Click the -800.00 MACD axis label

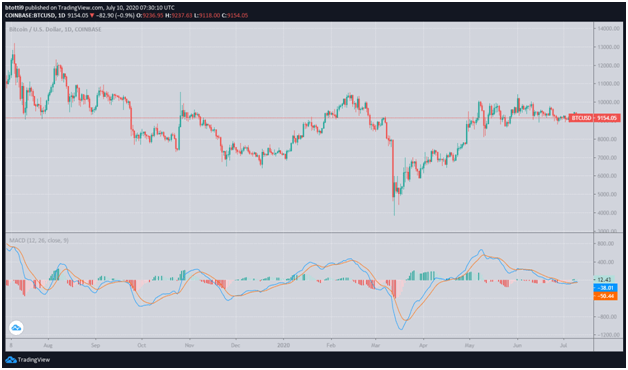[x=608, y=317]
